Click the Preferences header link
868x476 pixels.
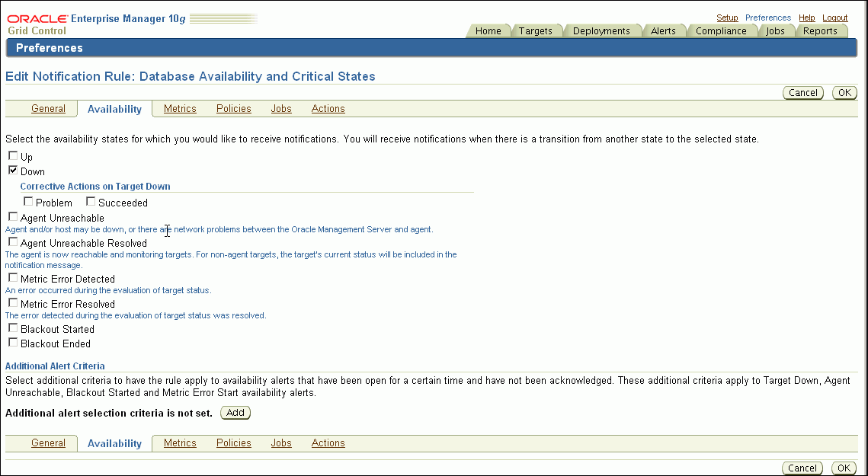(x=768, y=18)
